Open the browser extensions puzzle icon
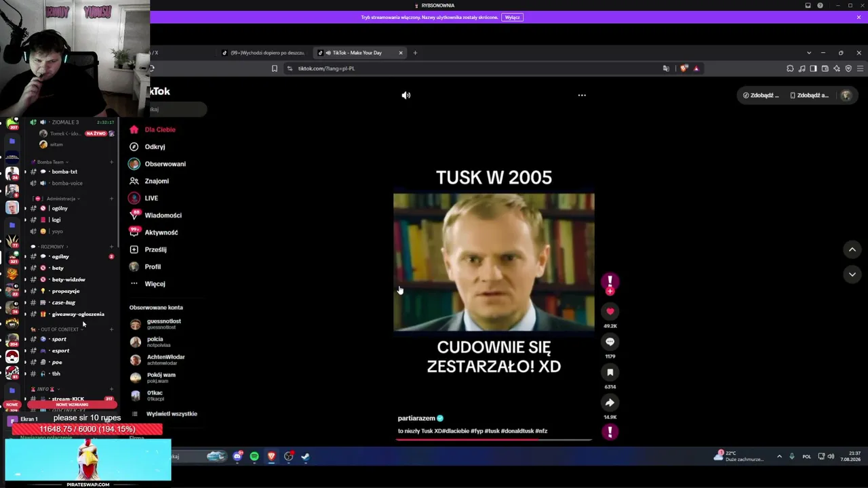The image size is (868, 488). (790, 68)
